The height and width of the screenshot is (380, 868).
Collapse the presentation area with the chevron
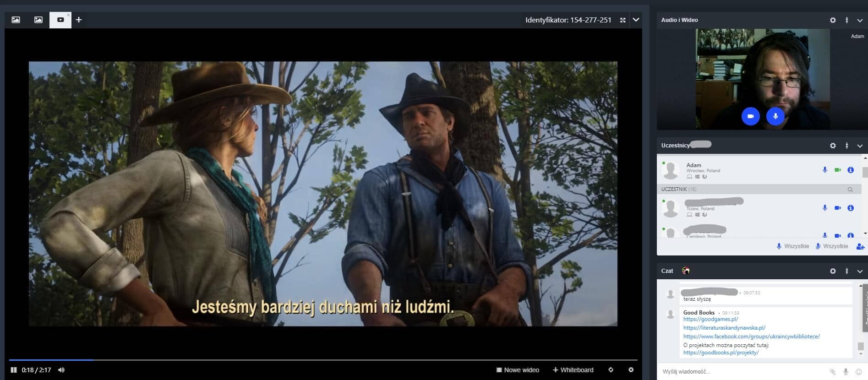pyautogui.click(x=636, y=20)
